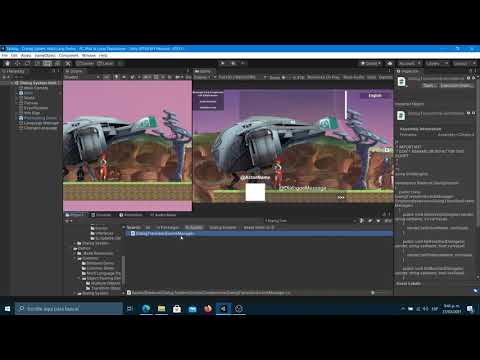Select DialogTransitionEventManager script in Project
480x360 pixels.
point(259,234)
